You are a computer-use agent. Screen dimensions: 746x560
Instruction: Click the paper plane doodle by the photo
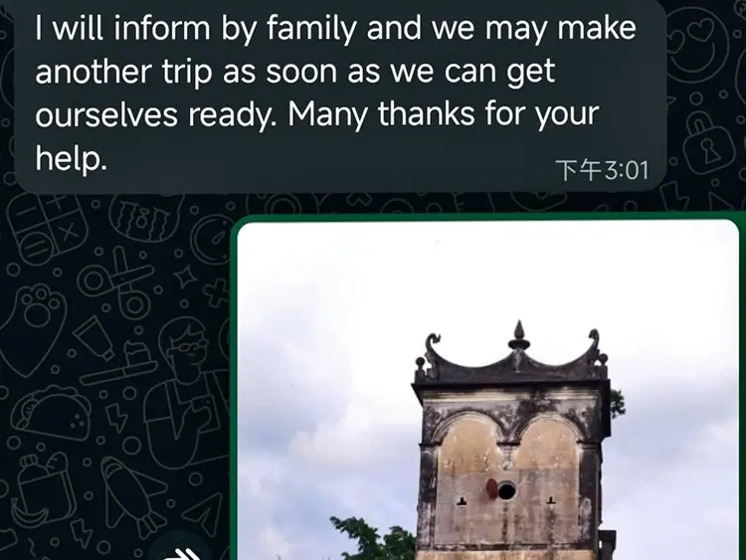[x=203, y=514]
